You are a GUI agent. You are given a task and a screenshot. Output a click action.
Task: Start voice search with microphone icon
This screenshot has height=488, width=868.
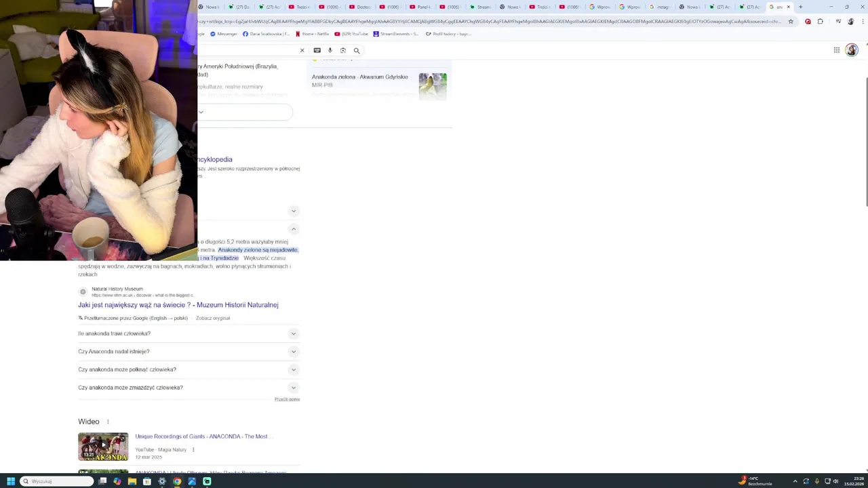[x=330, y=50]
